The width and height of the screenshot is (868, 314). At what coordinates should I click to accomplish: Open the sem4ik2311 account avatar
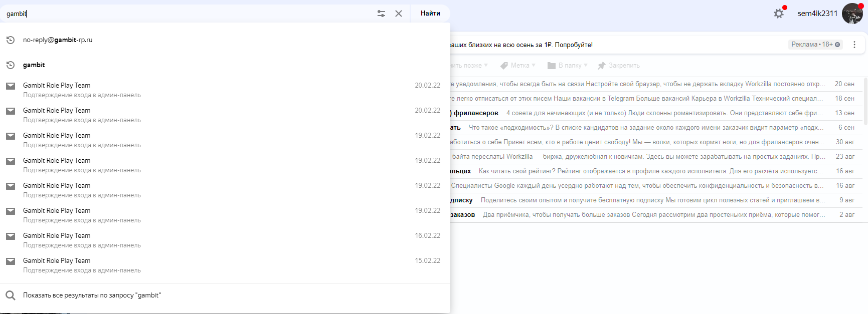(x=852, y=14)
